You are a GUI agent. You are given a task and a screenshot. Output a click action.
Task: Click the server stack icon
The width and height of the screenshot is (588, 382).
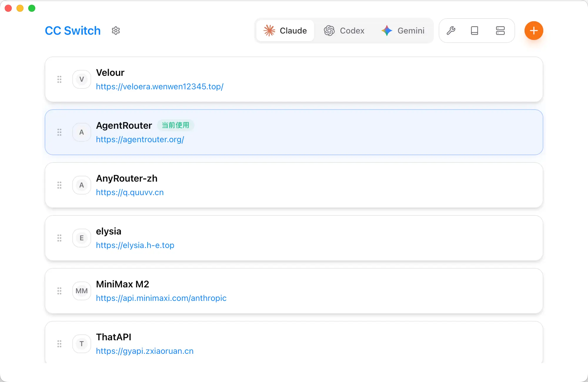point(500,31)
